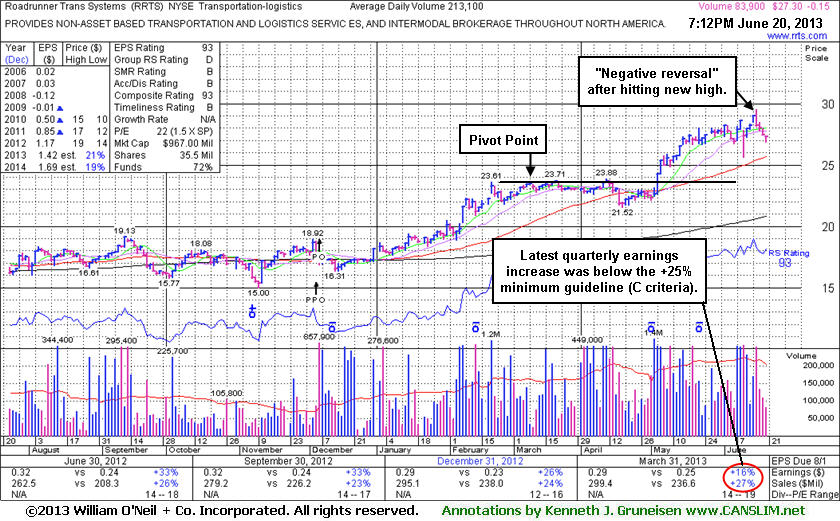Open the blue December 31, 2012 quarter header

click(x=480, y=461)
